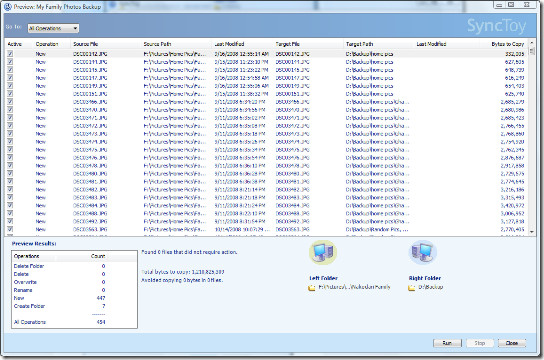Screen dimensions: 544x360
Task: Disable the Active checkbox for DSC03483.JPG
Action: tap(10, 197)
